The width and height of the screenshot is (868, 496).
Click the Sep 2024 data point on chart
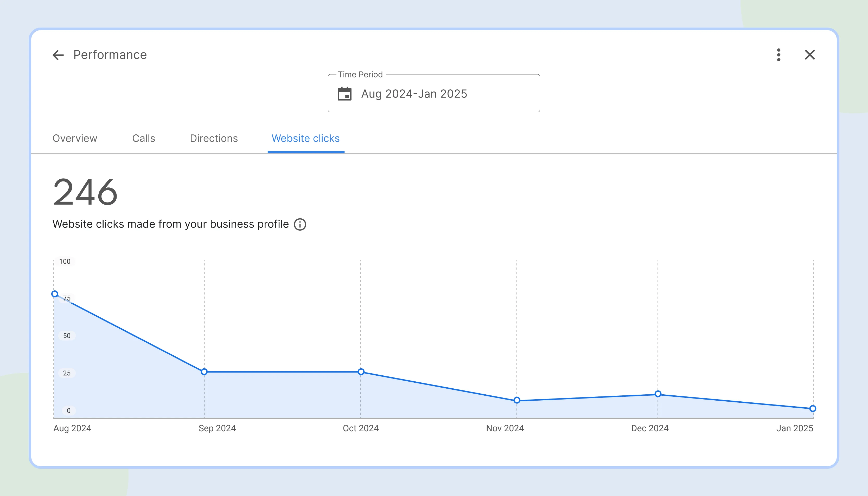click(204, 372)
